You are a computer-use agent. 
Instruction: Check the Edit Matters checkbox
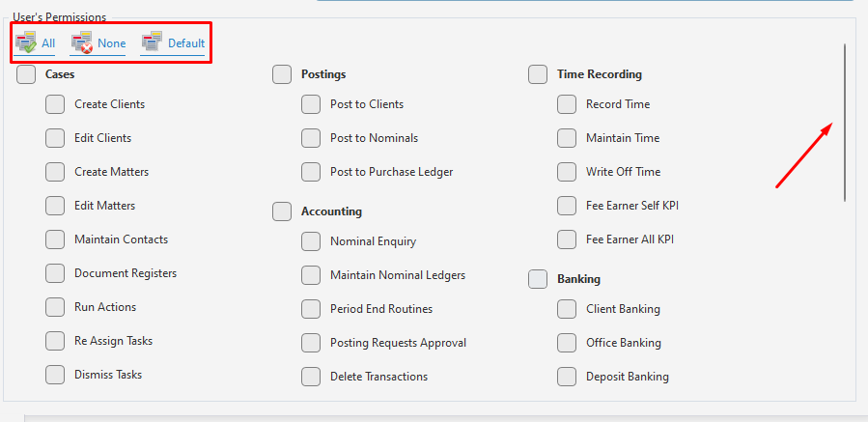(x=55, y=206)
